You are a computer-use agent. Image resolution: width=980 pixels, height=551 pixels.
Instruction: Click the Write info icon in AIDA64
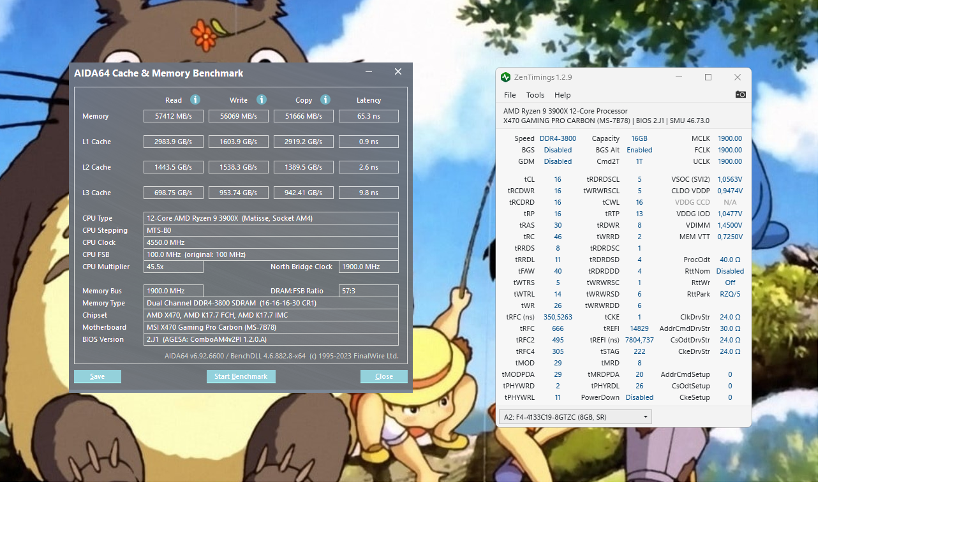(x=262, y=99)
